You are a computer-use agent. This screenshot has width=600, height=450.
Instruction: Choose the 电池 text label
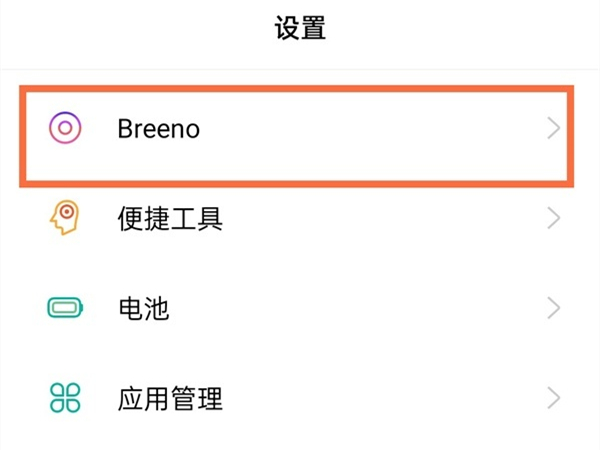143,309
